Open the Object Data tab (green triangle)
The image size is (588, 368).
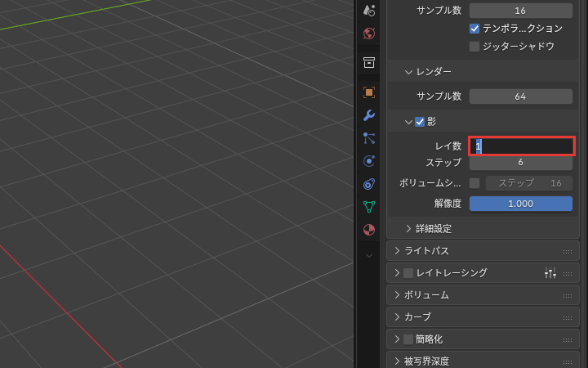point(369,207)
